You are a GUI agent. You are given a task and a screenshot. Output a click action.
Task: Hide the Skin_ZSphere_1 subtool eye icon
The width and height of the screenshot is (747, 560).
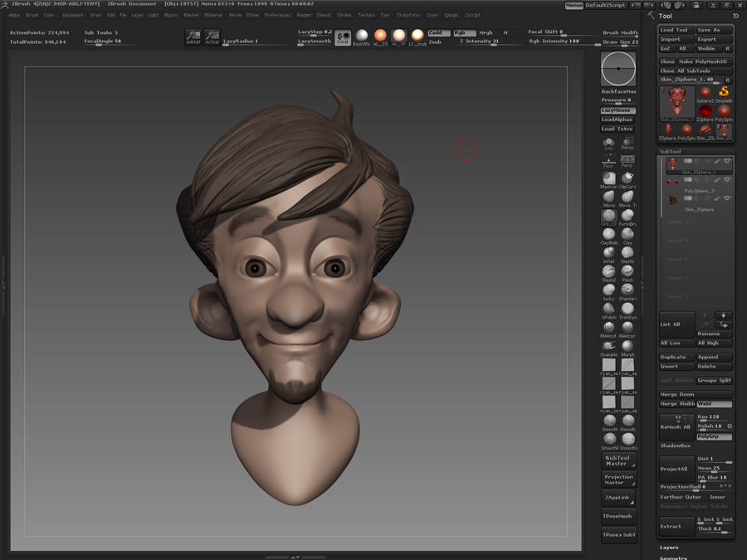pyautogui.click(x=727, y=162)
